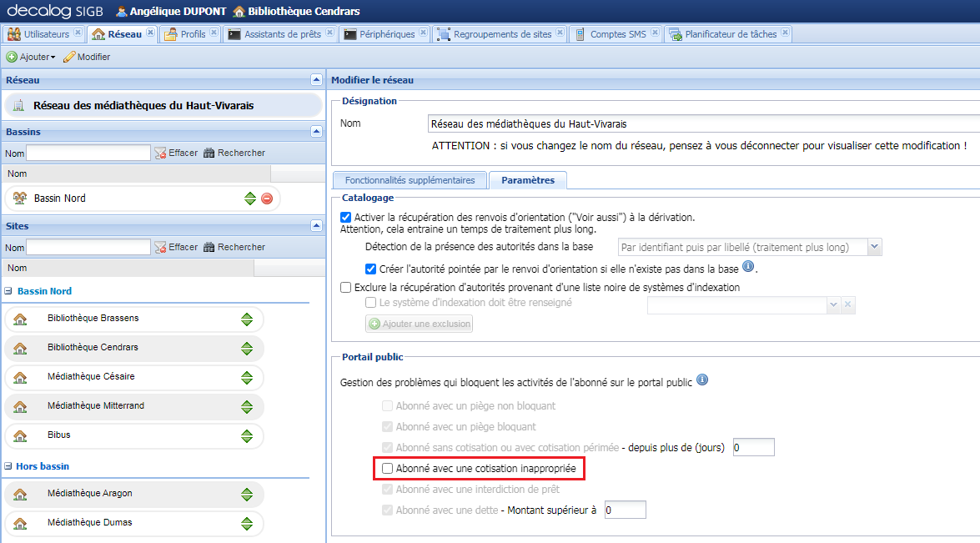Click the info icon next to cotisation périmée setting

click(701, 381)
